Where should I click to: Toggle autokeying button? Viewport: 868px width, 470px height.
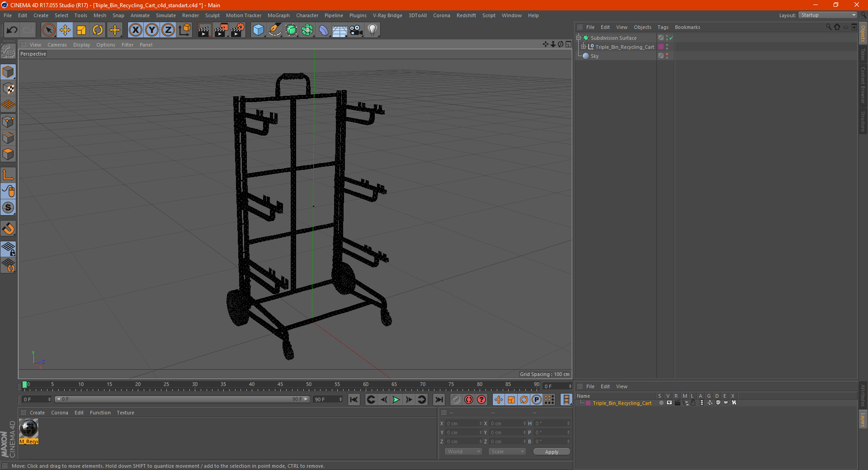coord(469,399)
